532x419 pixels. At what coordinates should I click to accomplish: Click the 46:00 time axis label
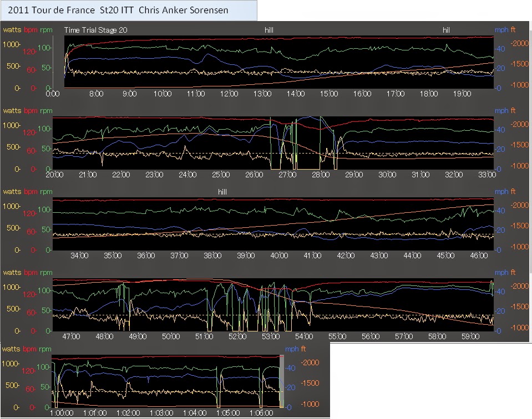(x=478, y=256)
